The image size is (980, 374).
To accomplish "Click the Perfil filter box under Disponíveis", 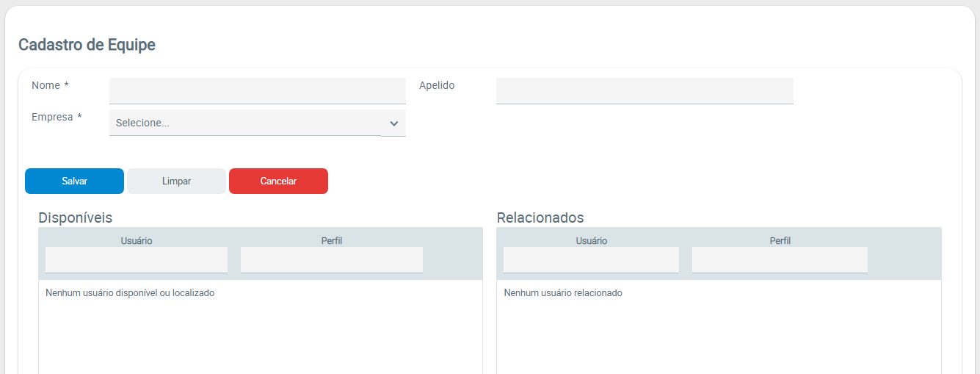I will pyautogui.click(x=332, y=260).
